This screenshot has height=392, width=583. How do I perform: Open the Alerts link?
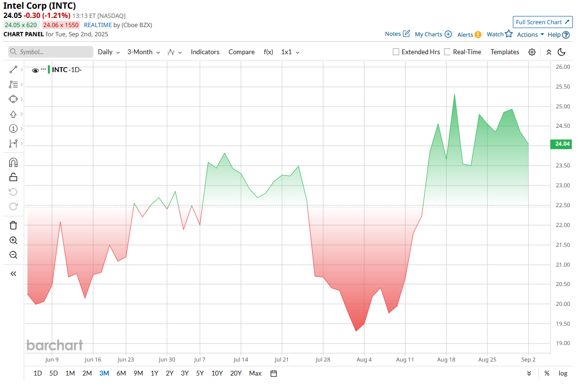(x=465, y=34)
